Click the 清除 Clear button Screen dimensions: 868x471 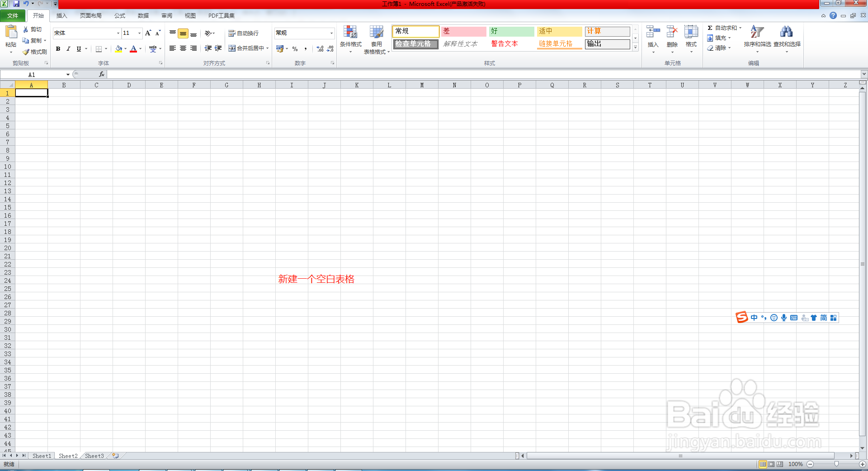tap(719, 48)
